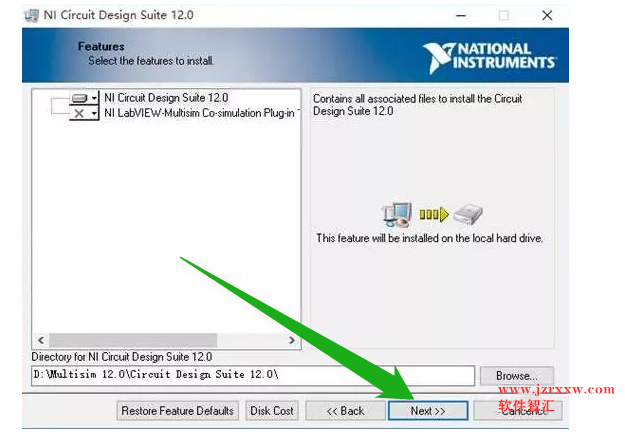Cancel the installation
The width and height of the screenshot is (625, 440).
518,411
